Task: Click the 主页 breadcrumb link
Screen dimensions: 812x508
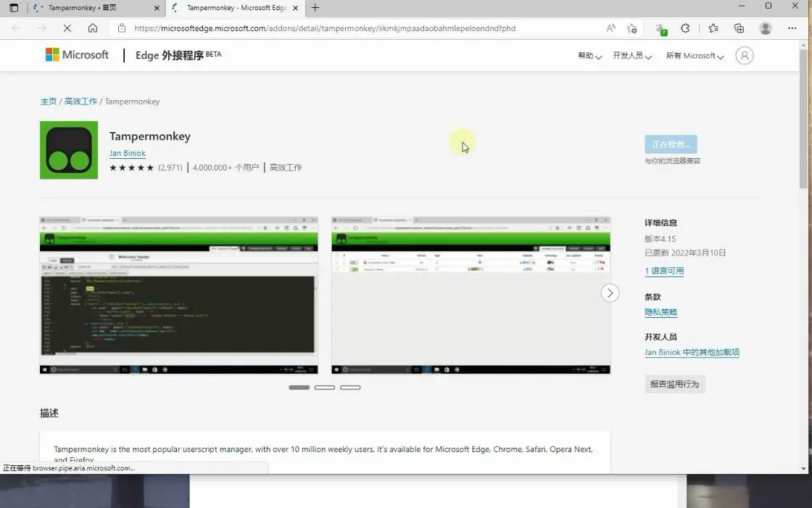Action: (x=49, y=102)
